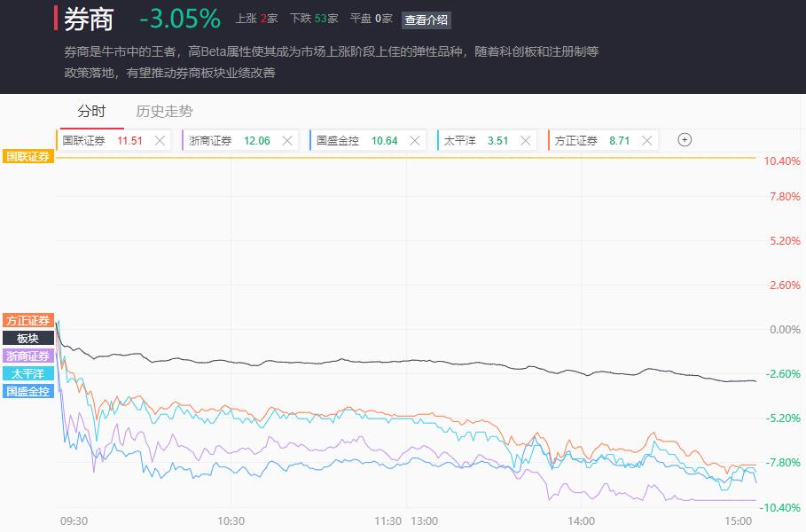Toggle the 国盛金控 legend label
The width and height of the screenshot is (806, 532).
click(28, 391)
